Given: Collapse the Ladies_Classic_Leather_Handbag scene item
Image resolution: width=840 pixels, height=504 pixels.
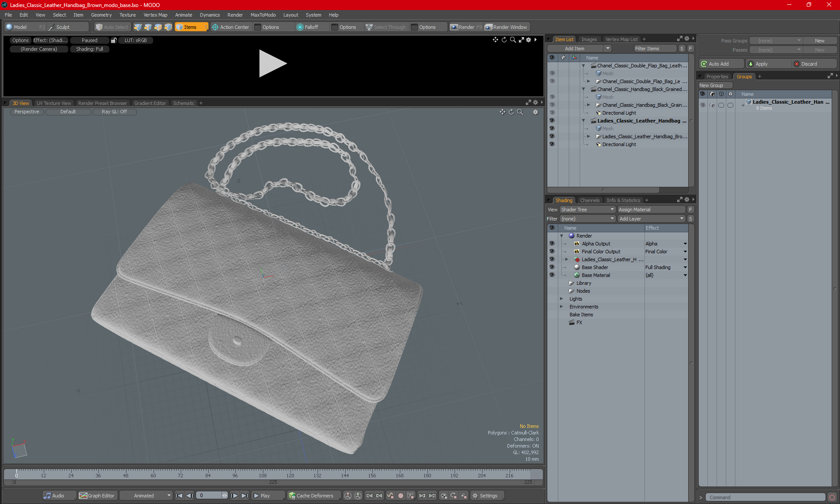Looking at the screenshot, I should pos(583,121).
